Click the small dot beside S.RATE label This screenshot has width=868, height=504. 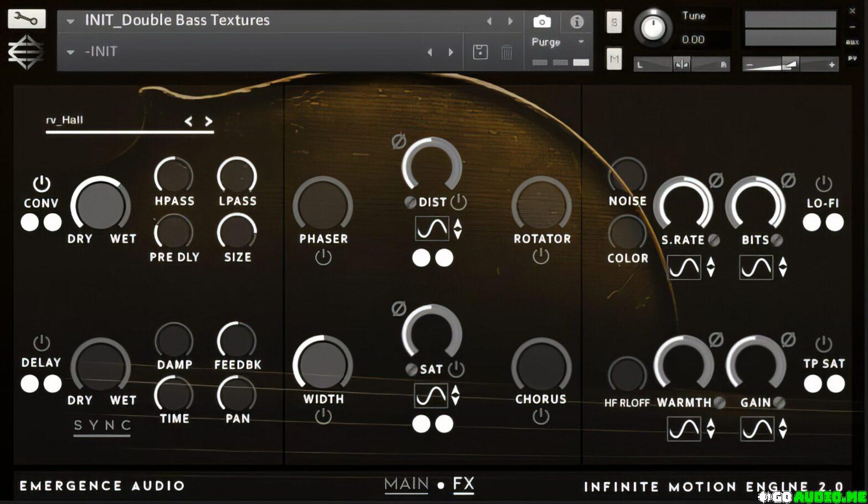click(714, 240)
